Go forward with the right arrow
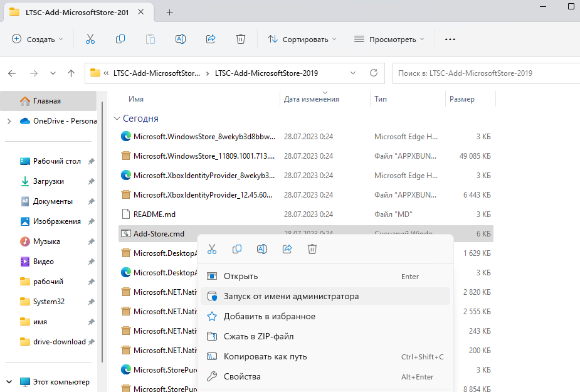580x392 pixels. (34, 73)
